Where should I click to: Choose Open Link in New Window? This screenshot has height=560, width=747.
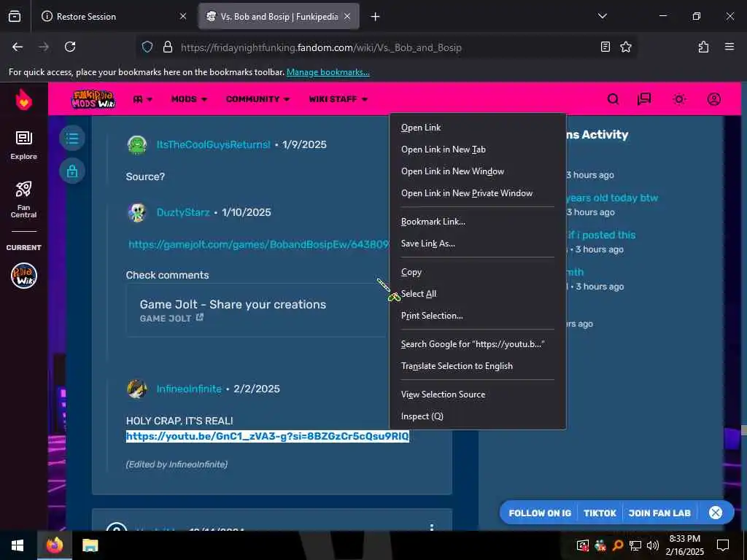[478, 171]
